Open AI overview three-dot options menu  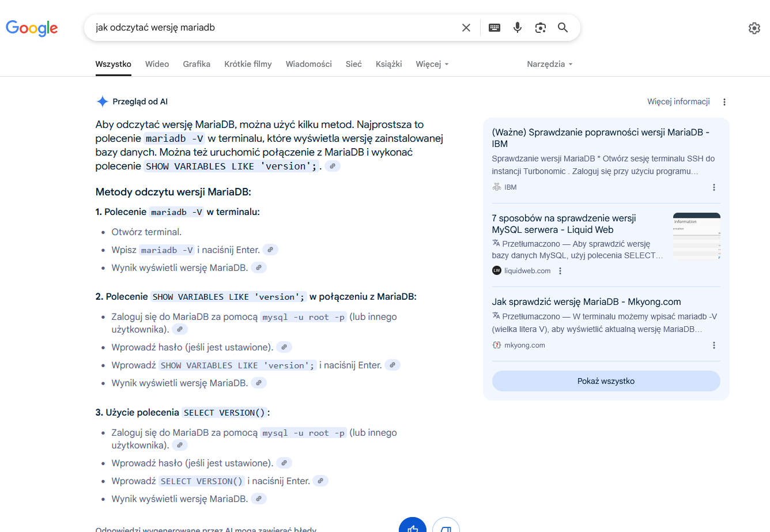coord(724,102)
